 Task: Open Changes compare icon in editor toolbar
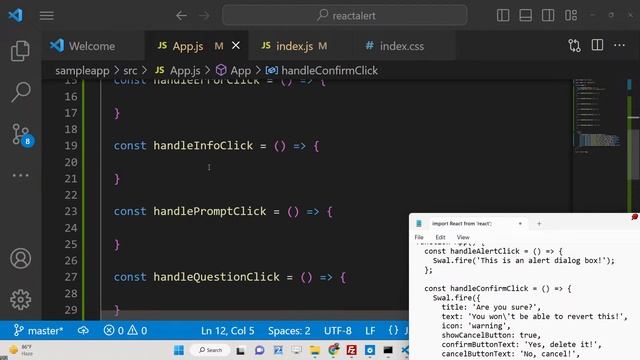tap(574, 45)
